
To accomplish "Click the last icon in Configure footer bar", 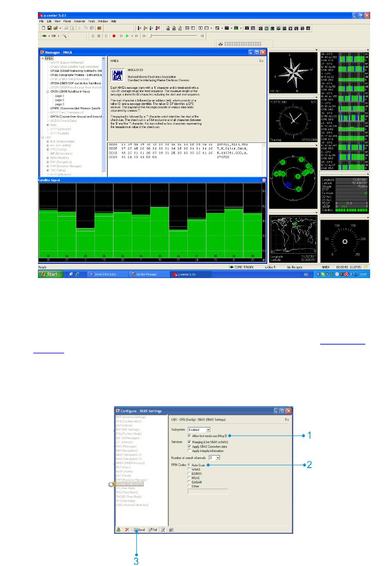I will (x=171, y=530).
